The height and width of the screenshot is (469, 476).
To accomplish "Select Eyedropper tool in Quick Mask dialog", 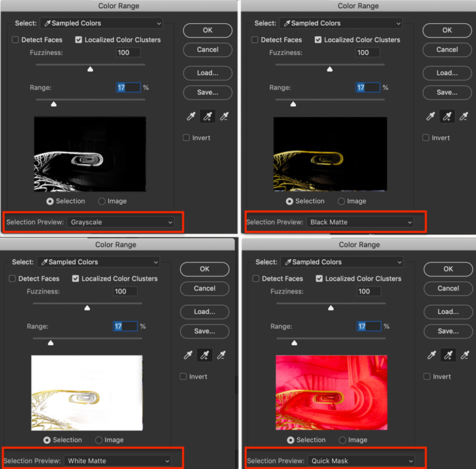I will click(432, 355).
